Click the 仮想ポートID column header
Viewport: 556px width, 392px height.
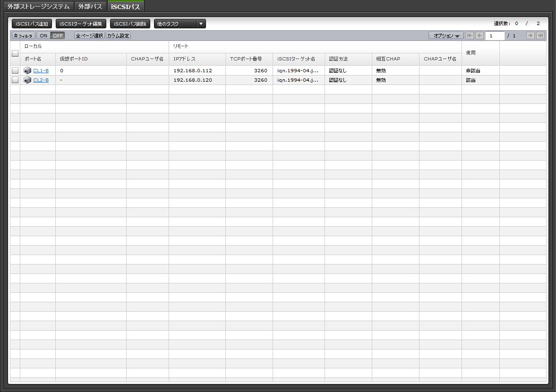tap(91, 59)
